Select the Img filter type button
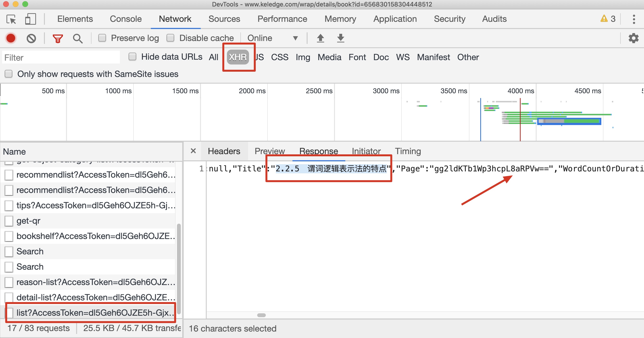644x338 pixels. 303,57
